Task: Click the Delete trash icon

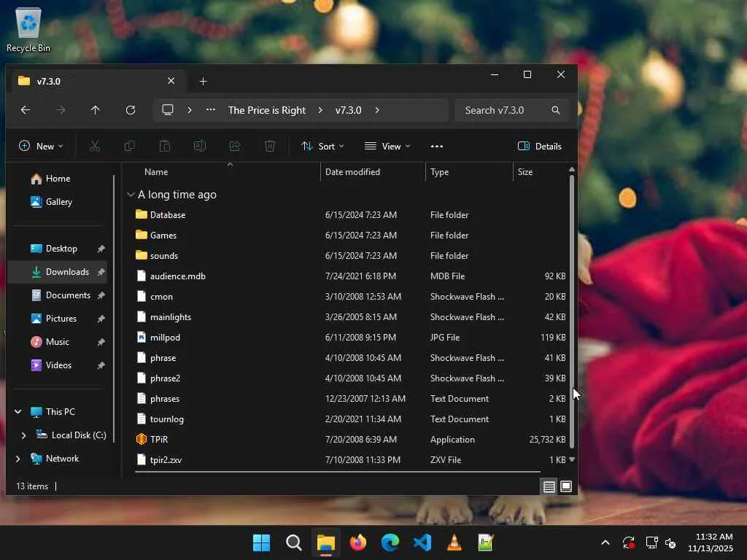Action: 270,146
